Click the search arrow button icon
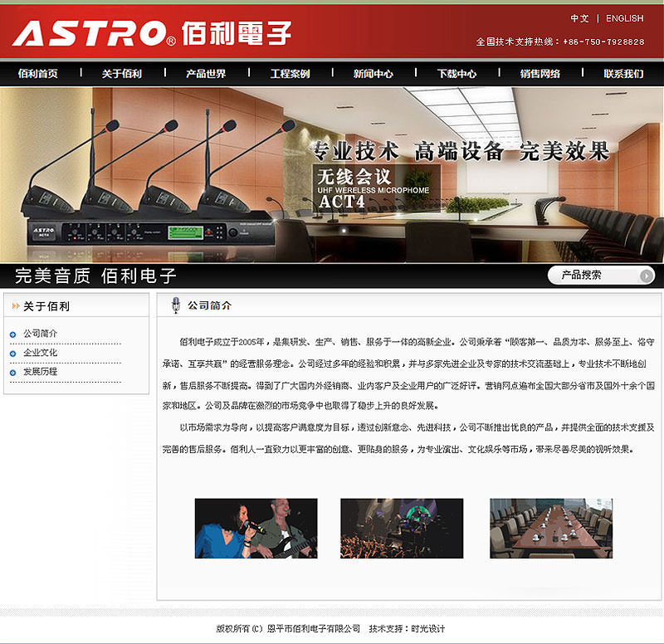This screenshot has height=644, width=664. click(x=647, y=276)
